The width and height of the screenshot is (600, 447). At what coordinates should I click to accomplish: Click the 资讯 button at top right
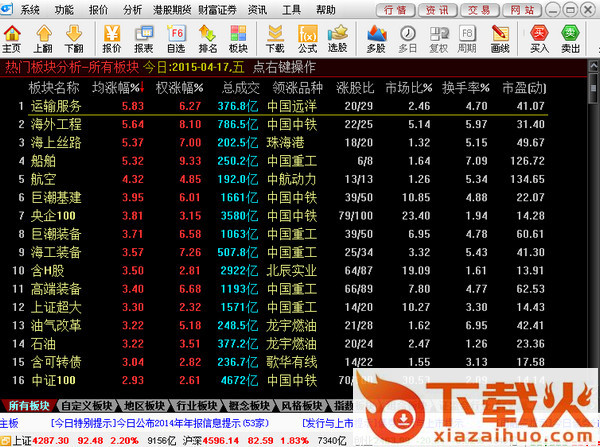437,10
